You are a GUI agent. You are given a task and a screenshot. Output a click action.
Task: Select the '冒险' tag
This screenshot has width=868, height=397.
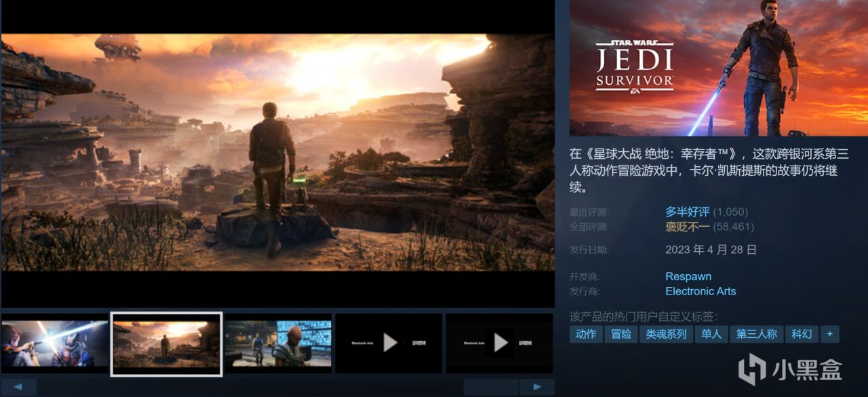[621, 334]
